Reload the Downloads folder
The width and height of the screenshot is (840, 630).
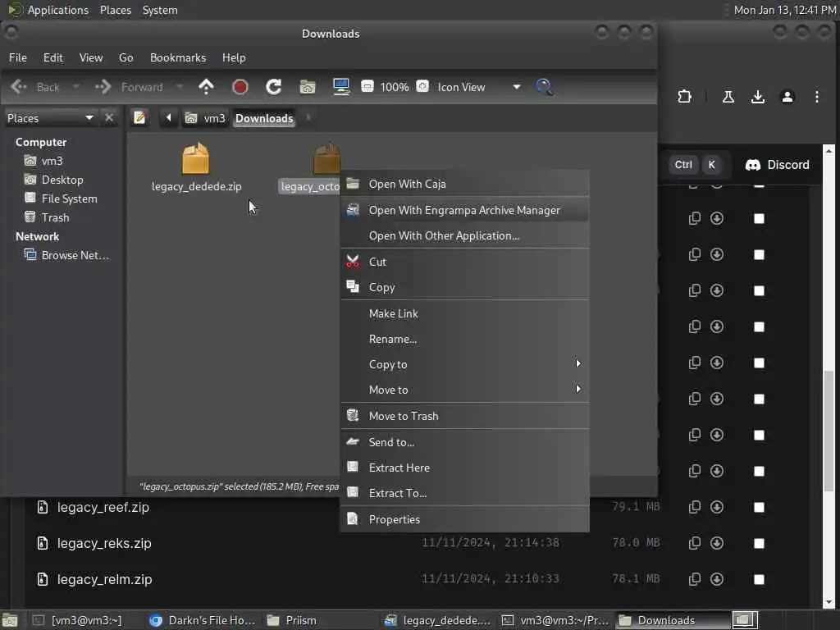coord(274,87)
